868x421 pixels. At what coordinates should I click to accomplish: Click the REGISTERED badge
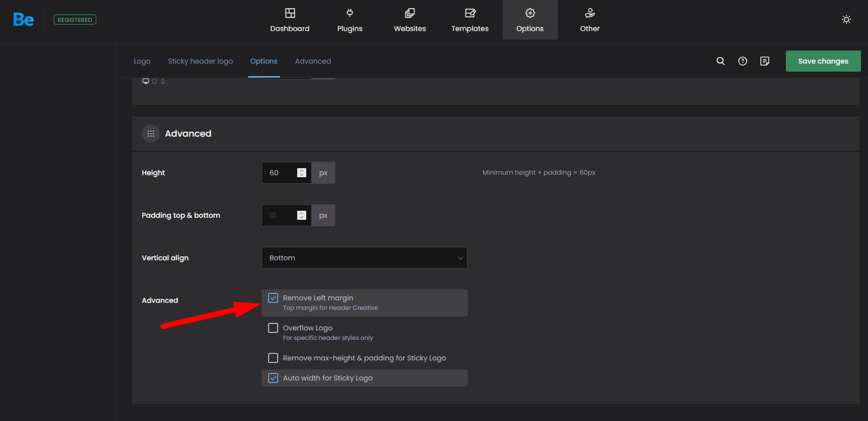click(75, 20)
